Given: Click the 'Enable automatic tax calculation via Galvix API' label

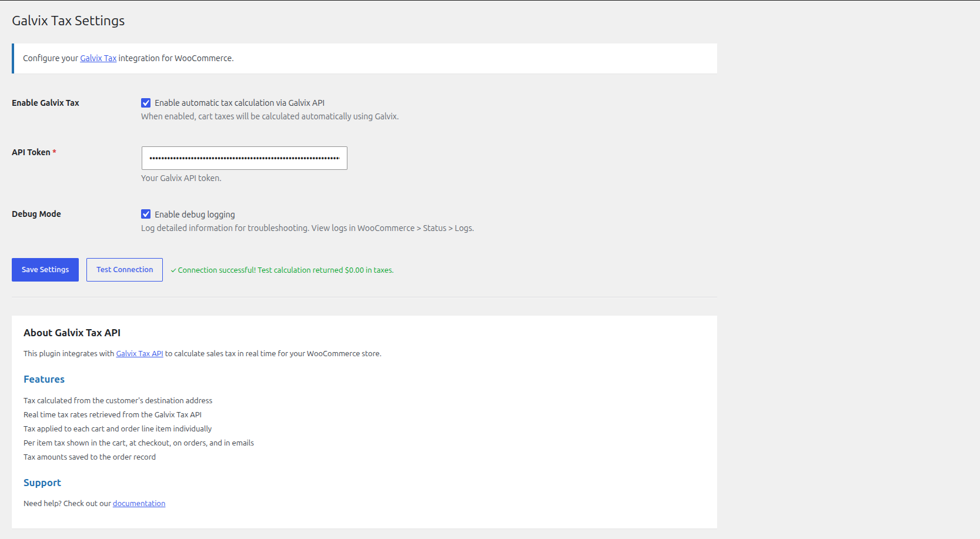Looking at the screenshot, I should pyautogui.click(x=239, y=103).
